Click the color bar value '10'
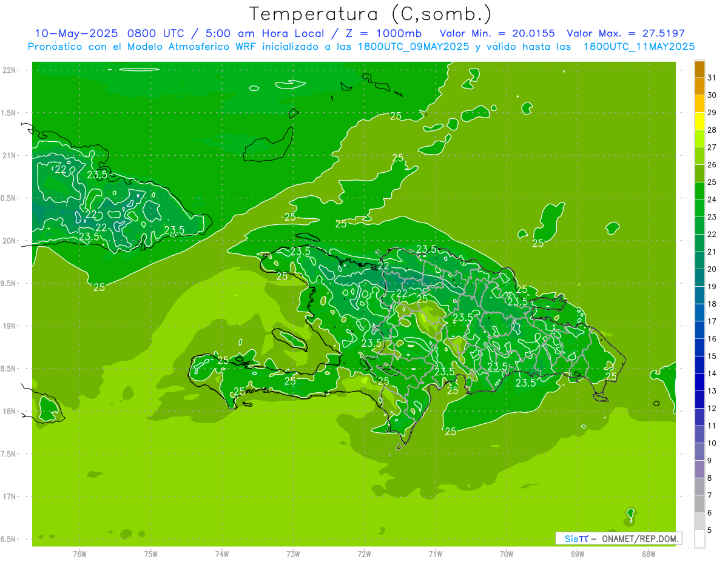728x562 pixels. [x=712, y=443]
